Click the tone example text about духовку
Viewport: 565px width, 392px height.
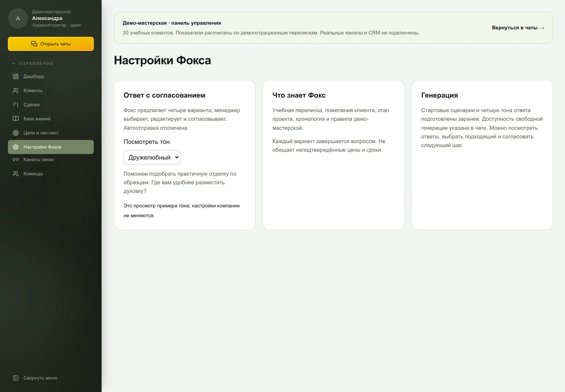[180, 182]
